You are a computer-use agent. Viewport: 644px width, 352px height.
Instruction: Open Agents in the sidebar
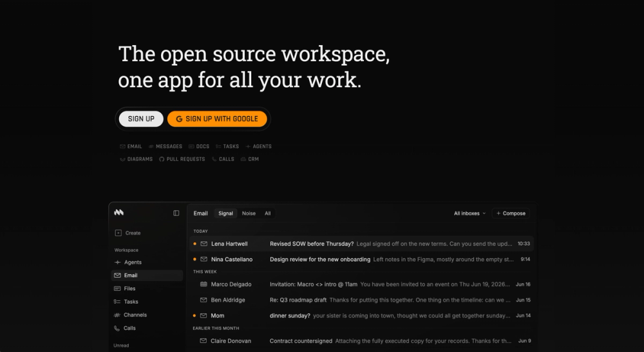(x=147, y=262)
